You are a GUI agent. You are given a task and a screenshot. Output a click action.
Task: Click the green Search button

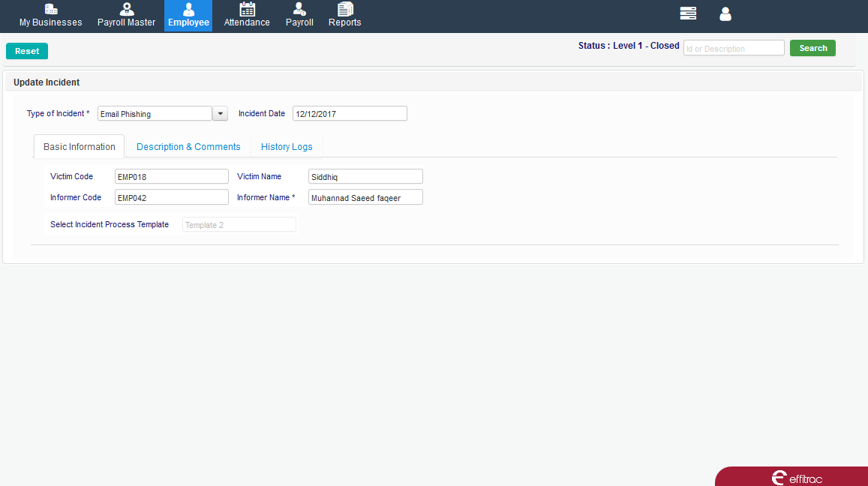812,48
